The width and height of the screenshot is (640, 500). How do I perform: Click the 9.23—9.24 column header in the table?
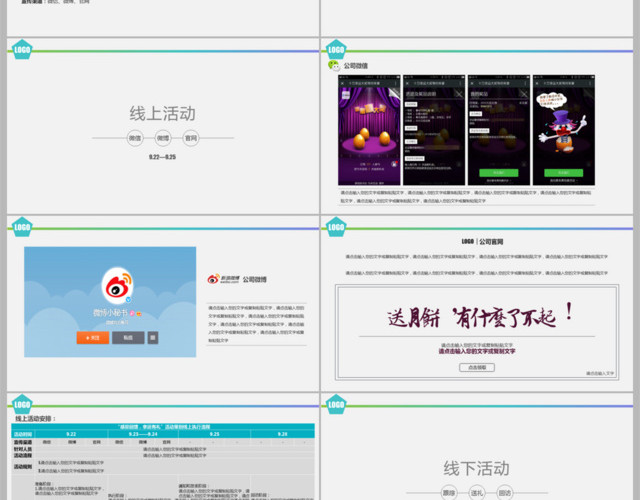pyautogui.click(x=143, y=434)
